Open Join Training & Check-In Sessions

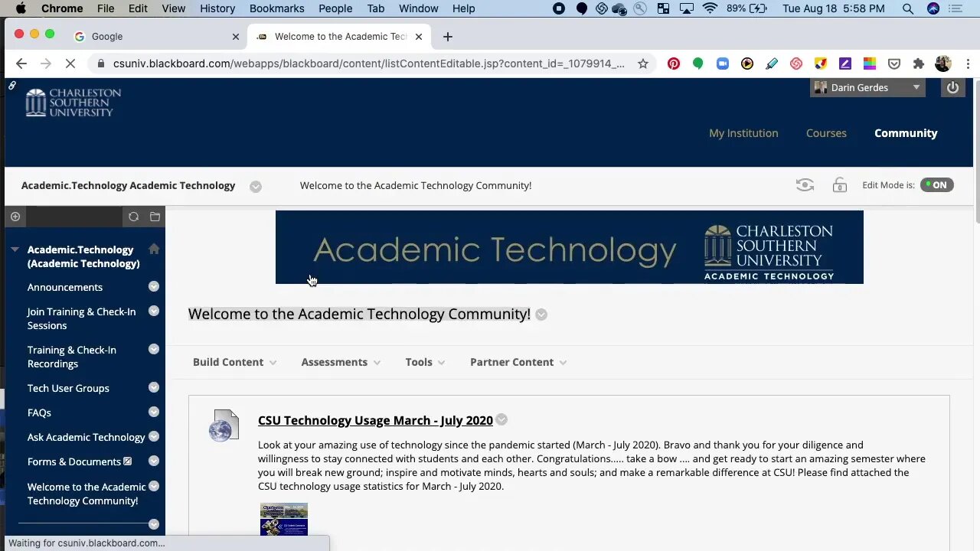pos(81,318)
